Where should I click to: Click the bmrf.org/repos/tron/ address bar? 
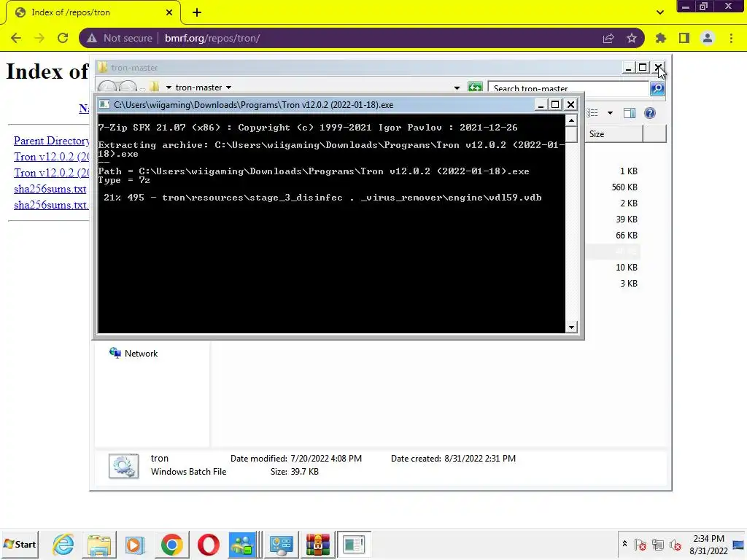pos(362,38)
